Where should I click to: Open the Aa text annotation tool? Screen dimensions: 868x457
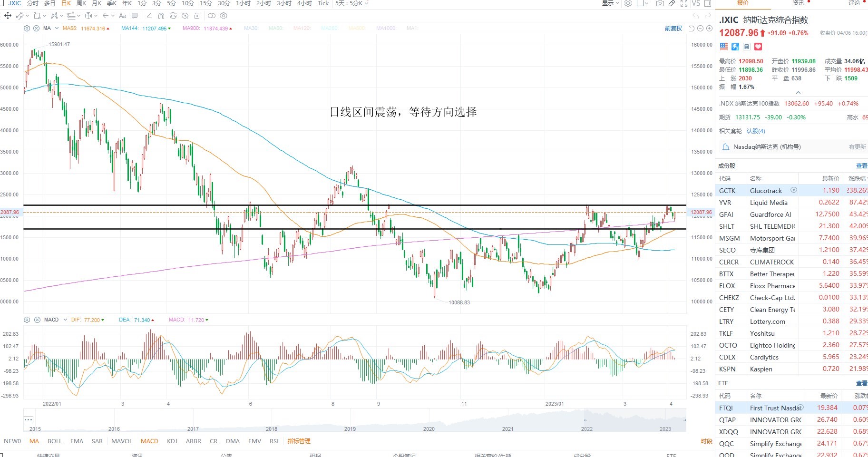pos(123,16)
